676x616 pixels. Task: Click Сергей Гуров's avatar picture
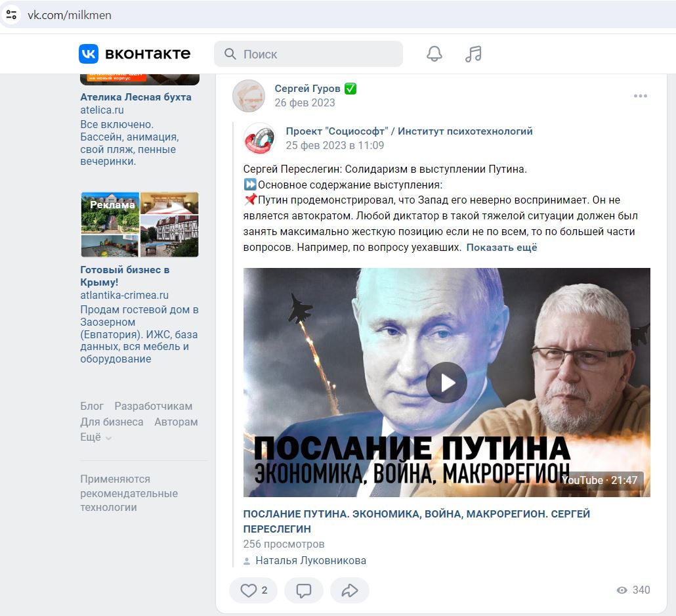point(249,96)
